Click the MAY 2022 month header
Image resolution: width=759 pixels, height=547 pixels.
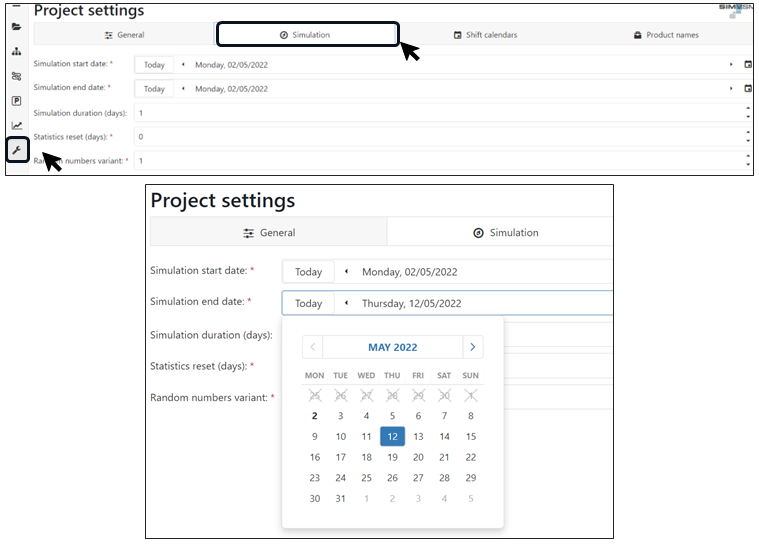click(x=392, y=347)
